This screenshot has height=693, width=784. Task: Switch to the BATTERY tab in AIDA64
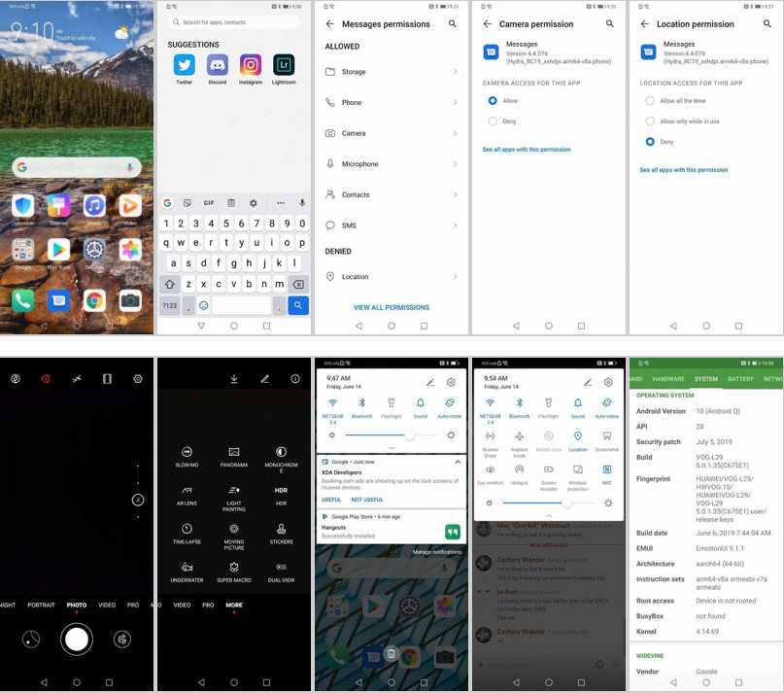pos(739,377)
